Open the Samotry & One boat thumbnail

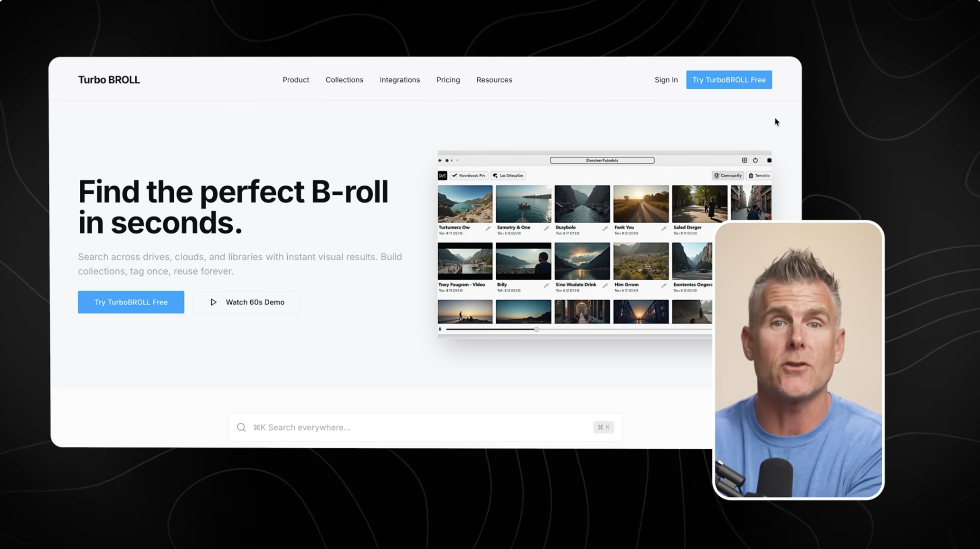tap(524, 204)
